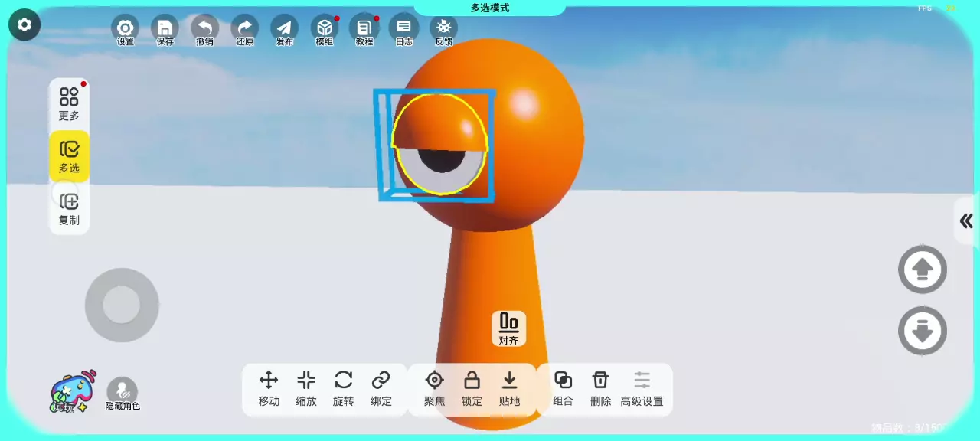Open the 设置 settings tool in top toolbar
Viewport: 980px width, 441px height.
(x=126, y=29)
